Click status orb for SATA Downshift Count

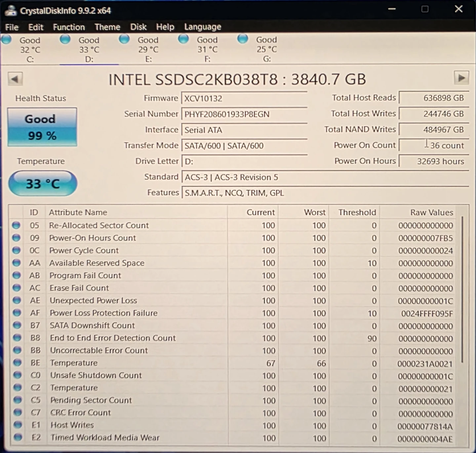point(17,325)
